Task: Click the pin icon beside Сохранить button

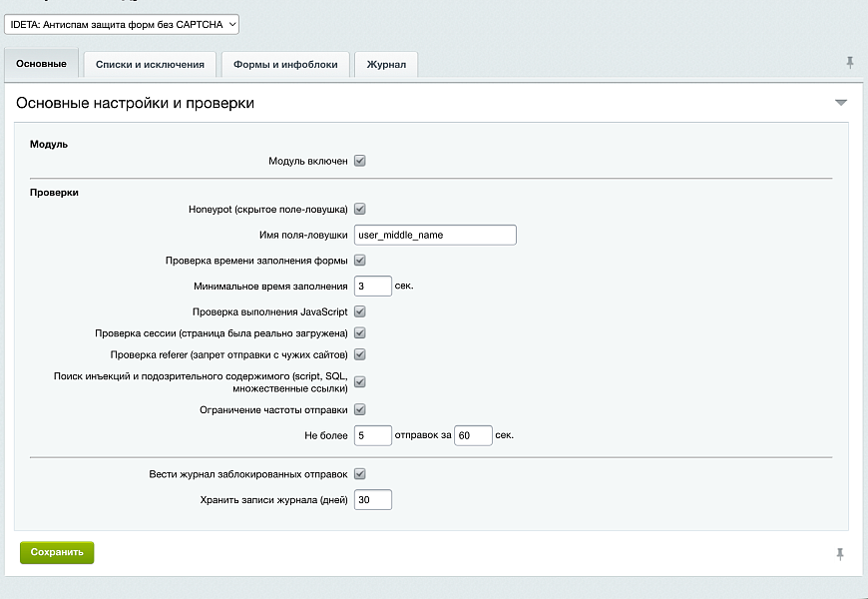Action: [840, 553]
